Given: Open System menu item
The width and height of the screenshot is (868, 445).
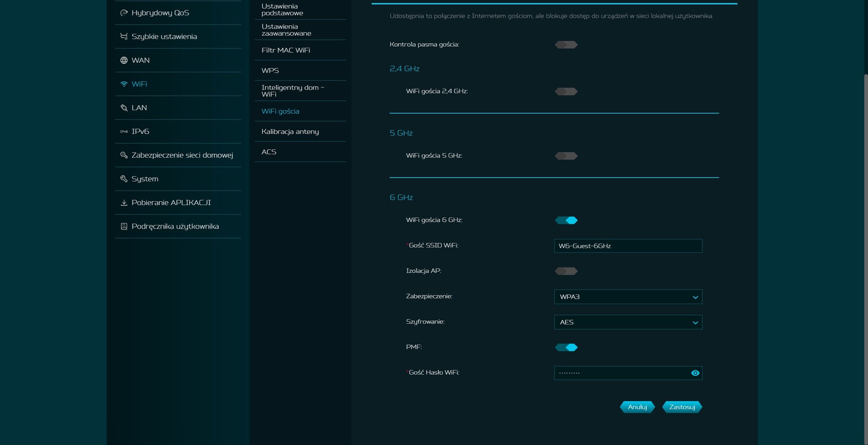Looking at the screenshot, I should point(178,179).
